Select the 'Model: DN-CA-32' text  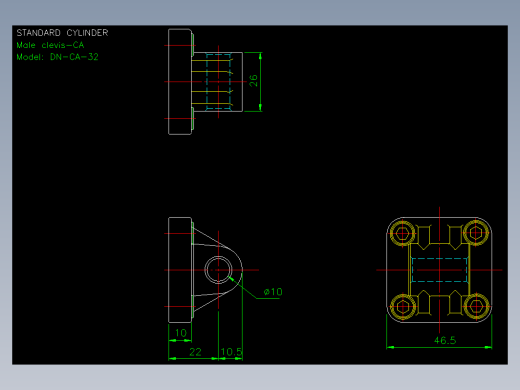[57, 57]
